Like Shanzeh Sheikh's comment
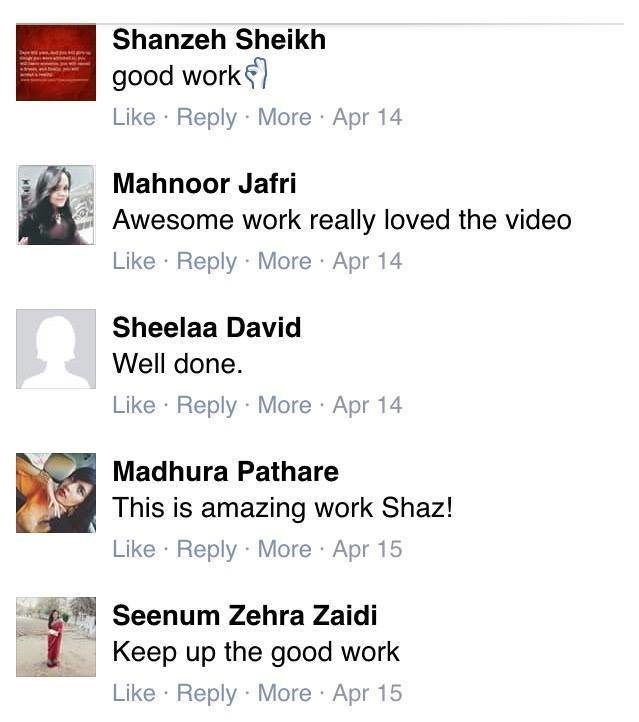 [x=134, y=117]
